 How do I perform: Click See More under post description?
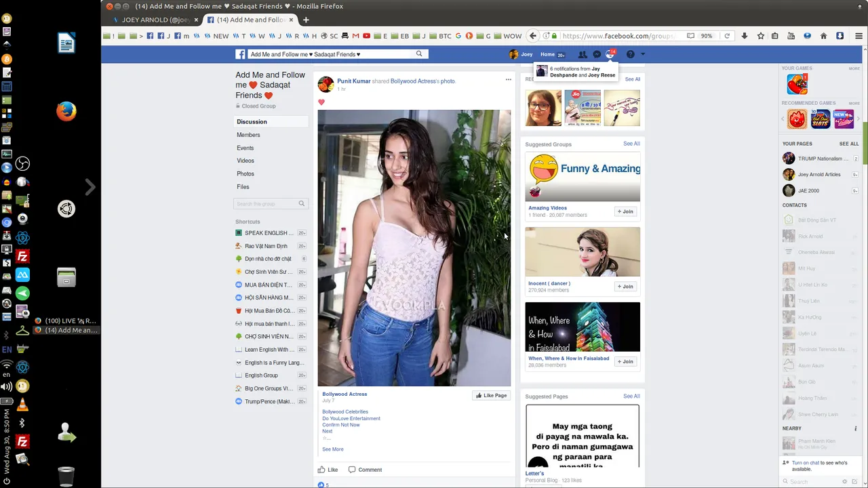coord(333,449)
